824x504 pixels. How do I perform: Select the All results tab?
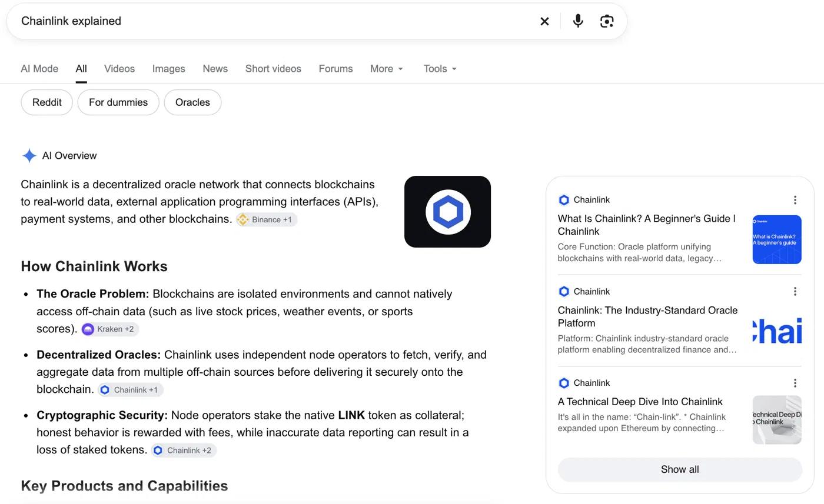[81, 69]
